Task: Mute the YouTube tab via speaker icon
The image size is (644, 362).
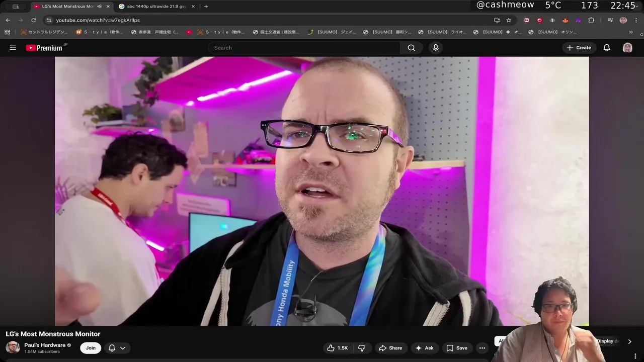Action: [99, 7]
